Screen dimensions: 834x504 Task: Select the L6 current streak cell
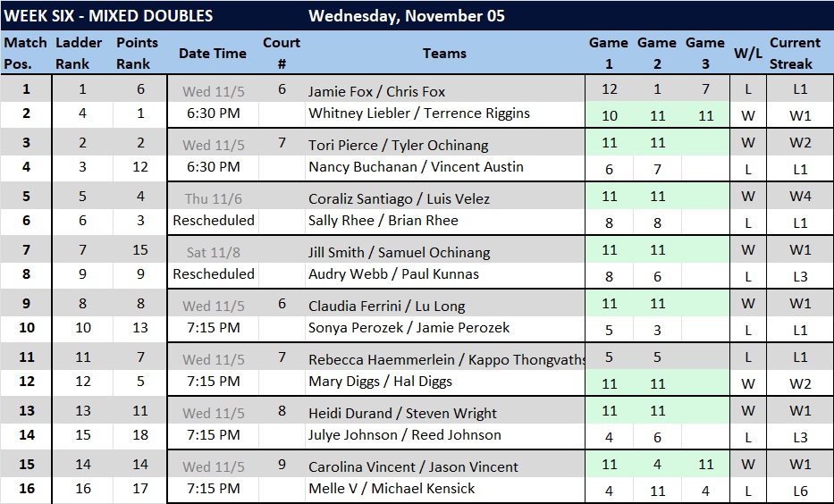coord(800,491)
